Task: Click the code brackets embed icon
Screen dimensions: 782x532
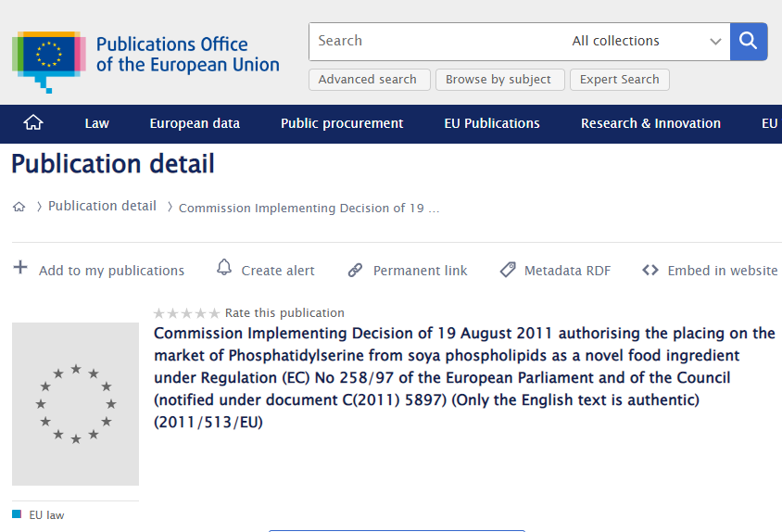Action: tap(650, 270)
